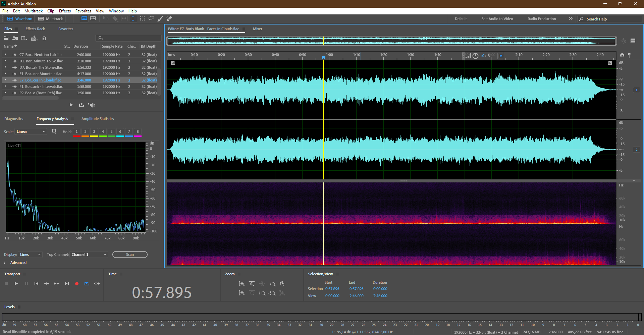Click the Fast Forward transport button
The width and height of the screenshot is (644, 335).
pyautogui.click(x=57, y=284)
